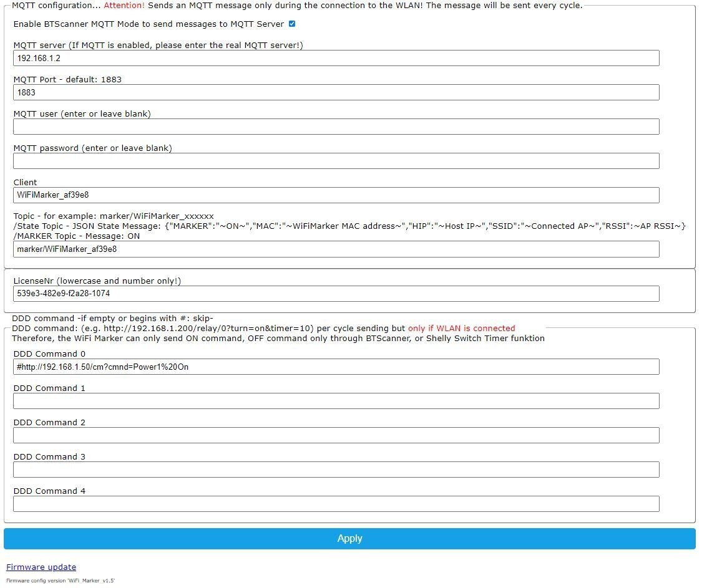This screenshot has width=702, height=588.
Task: Focus the DDD Command 1 input
Action: (336, 401)
